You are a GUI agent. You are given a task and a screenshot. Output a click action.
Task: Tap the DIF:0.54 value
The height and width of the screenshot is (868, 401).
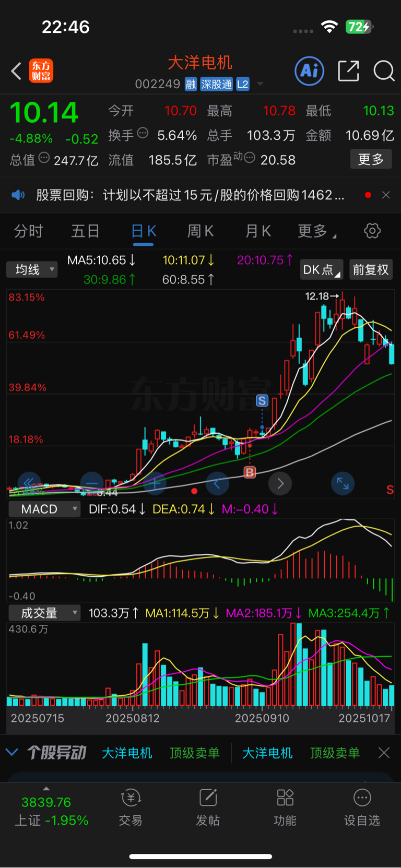point(117,509)
